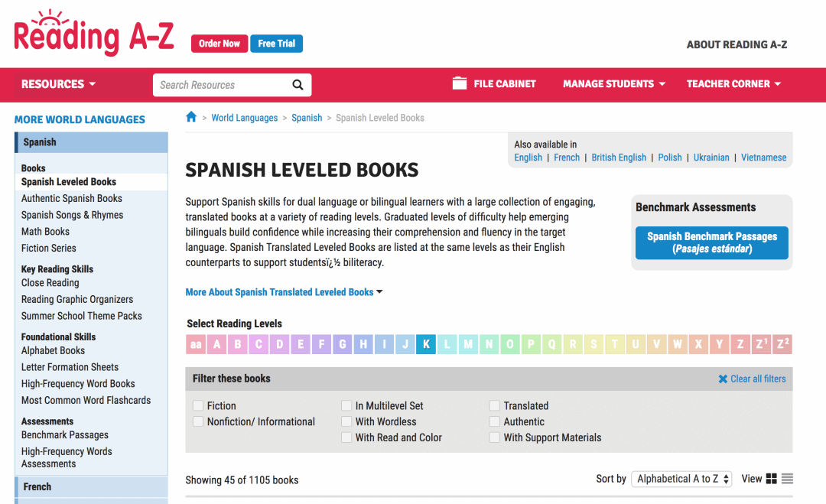Viewport: 826px width, 504px height.
Task: Open the Manage Students dropdown
Action: tap(614, 83)
